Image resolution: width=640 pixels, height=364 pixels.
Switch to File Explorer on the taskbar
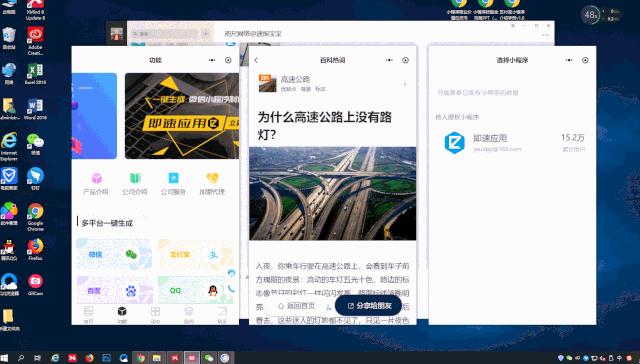[157, 358]
